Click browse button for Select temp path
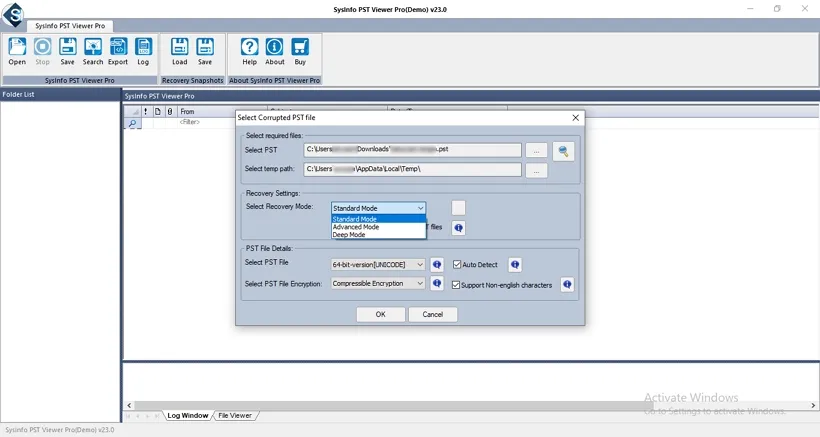 point(537,170)
